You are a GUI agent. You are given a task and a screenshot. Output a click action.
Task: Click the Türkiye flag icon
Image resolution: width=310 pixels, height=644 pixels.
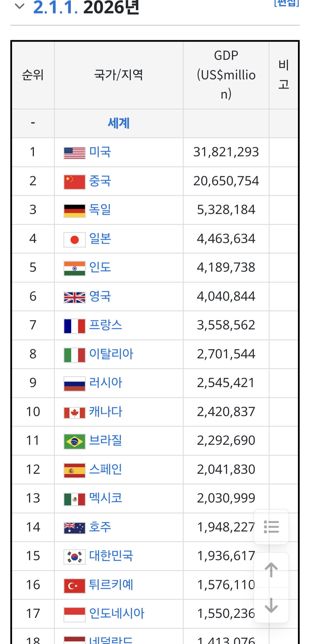click(75, 586)
